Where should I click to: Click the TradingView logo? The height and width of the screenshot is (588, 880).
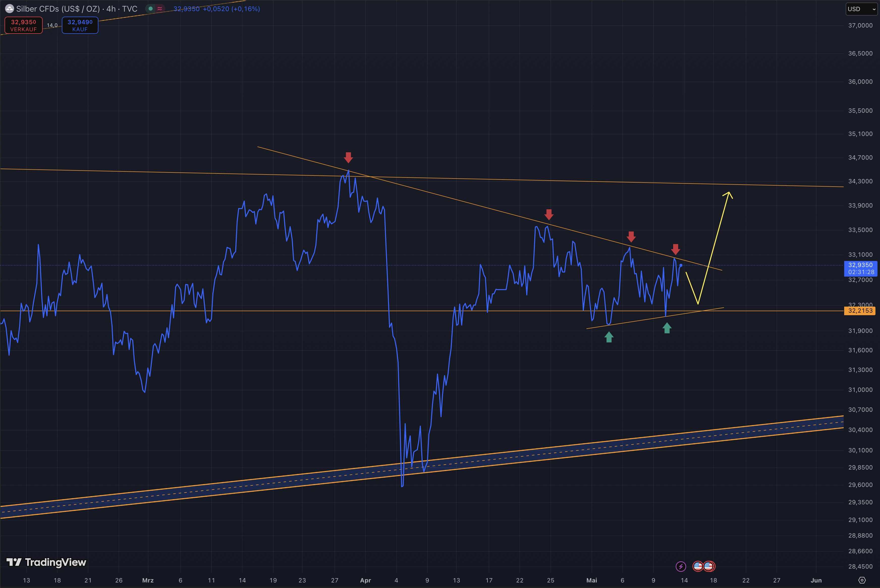(46, 562)
